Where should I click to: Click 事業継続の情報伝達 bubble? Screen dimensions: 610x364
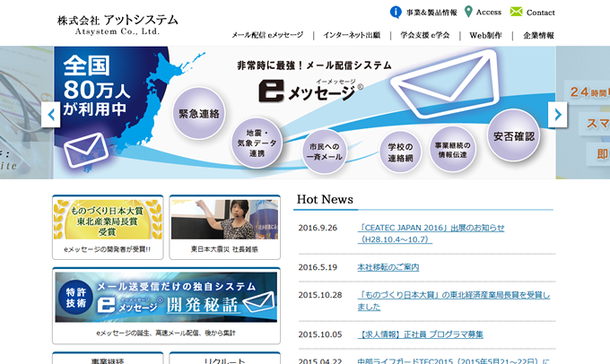[452, 150]
